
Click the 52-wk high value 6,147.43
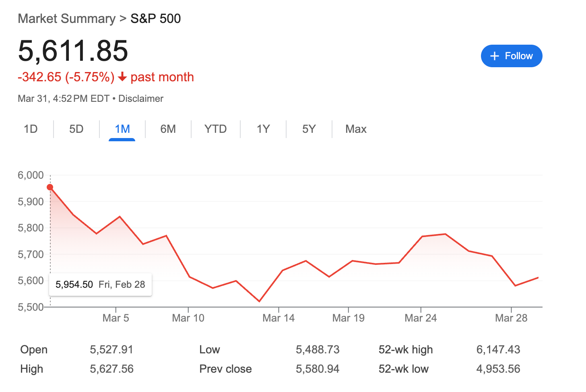coord(498,349)
